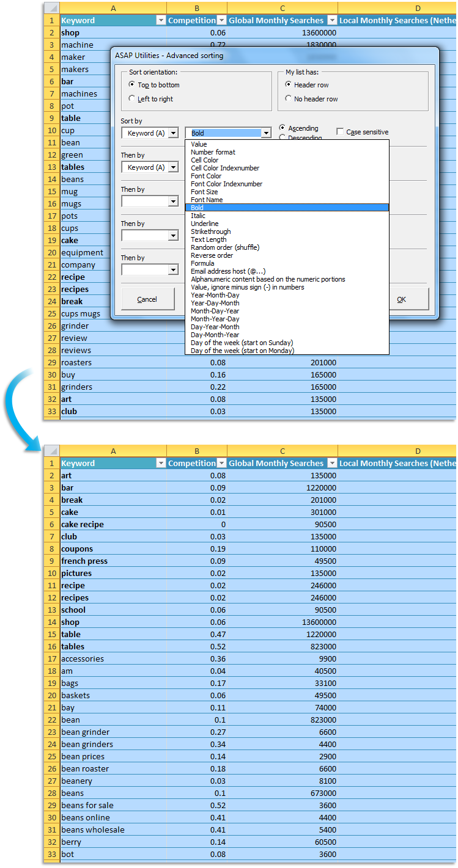Pick Strikethrough sort option
This screenshot has width=458, height=868.
tap(287, 232)
